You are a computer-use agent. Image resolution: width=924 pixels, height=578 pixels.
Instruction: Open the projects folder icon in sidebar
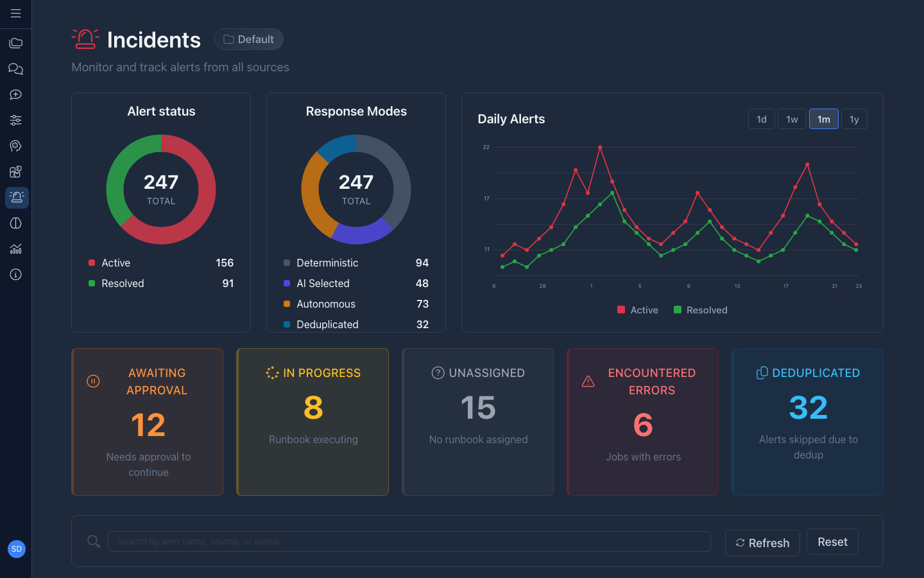pyautogui.click(x=15, y=43)
